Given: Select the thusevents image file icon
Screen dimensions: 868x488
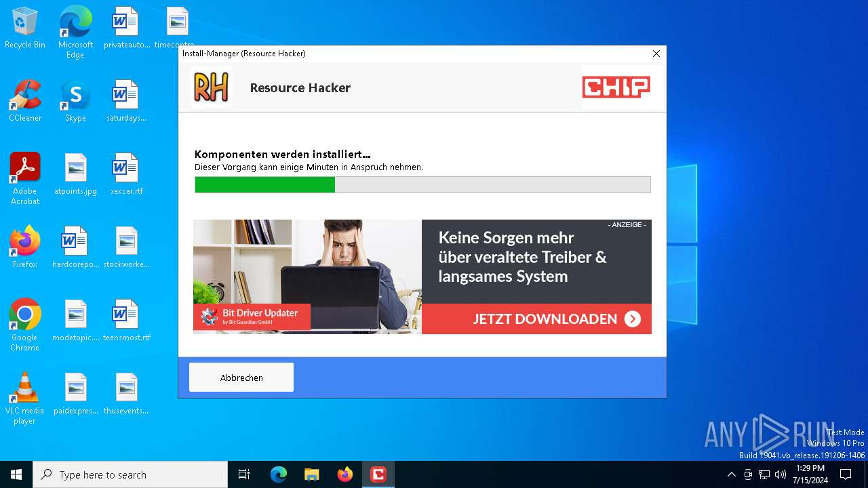Looking at the screenshot, I should (x=126, y=394).
